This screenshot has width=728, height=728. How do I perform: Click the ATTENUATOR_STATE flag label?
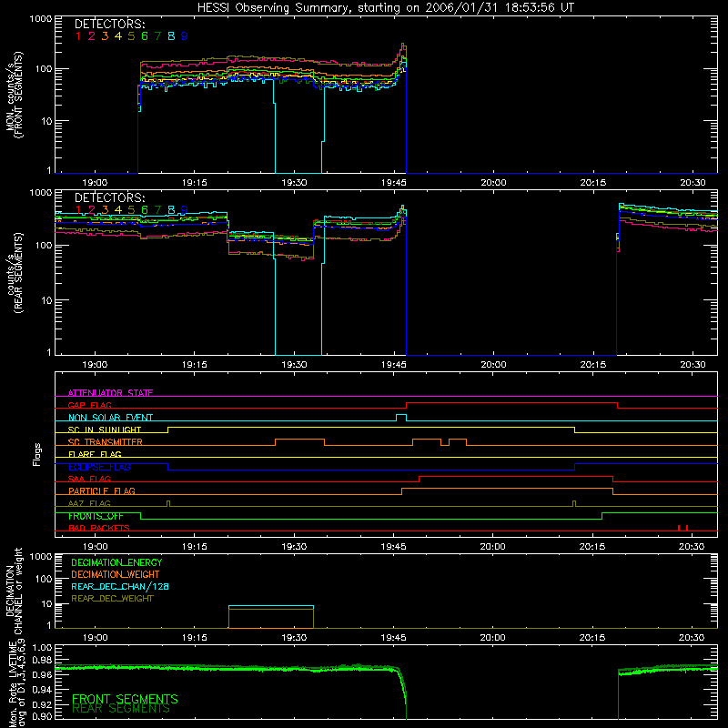click(110, 393)
